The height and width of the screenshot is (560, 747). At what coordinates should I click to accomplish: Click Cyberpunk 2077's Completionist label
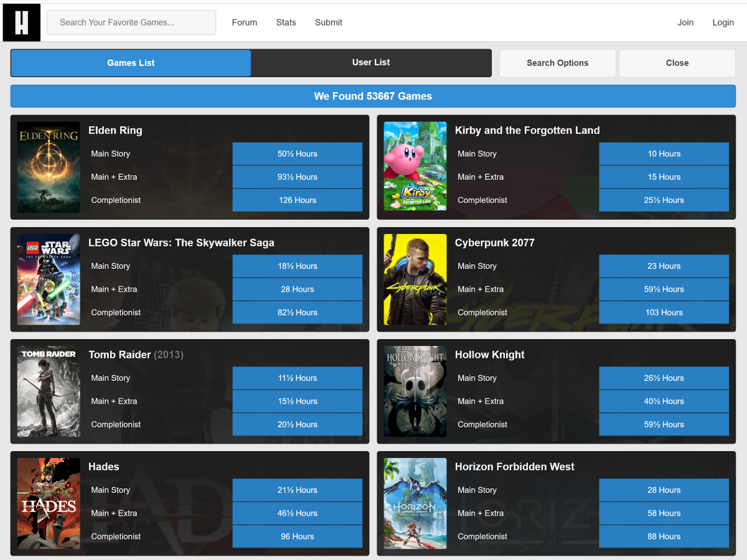coord(482,312)
